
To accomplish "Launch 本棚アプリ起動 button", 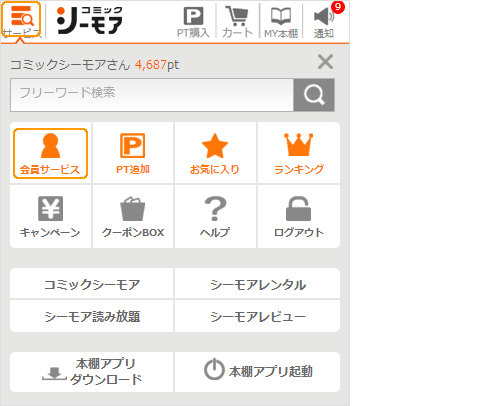I will (257, 372).
